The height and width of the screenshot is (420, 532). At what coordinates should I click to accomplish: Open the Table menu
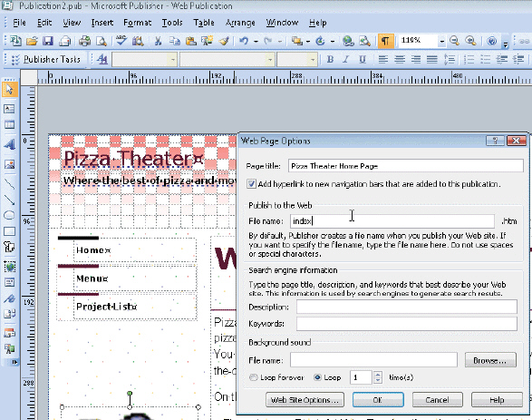(204, 23)
